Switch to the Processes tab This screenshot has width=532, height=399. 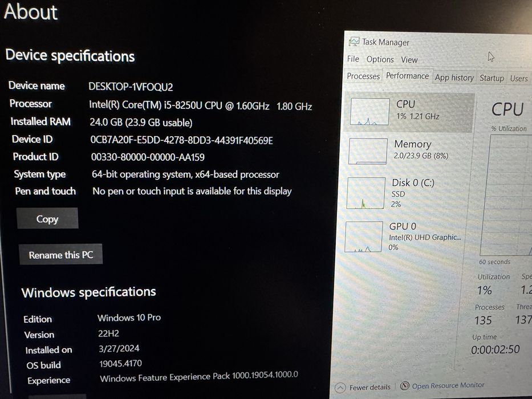click(363, 76)
